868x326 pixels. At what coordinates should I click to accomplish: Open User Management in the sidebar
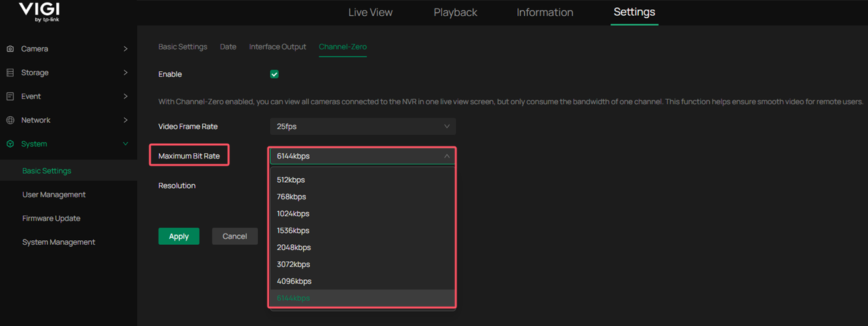(54, 195)
